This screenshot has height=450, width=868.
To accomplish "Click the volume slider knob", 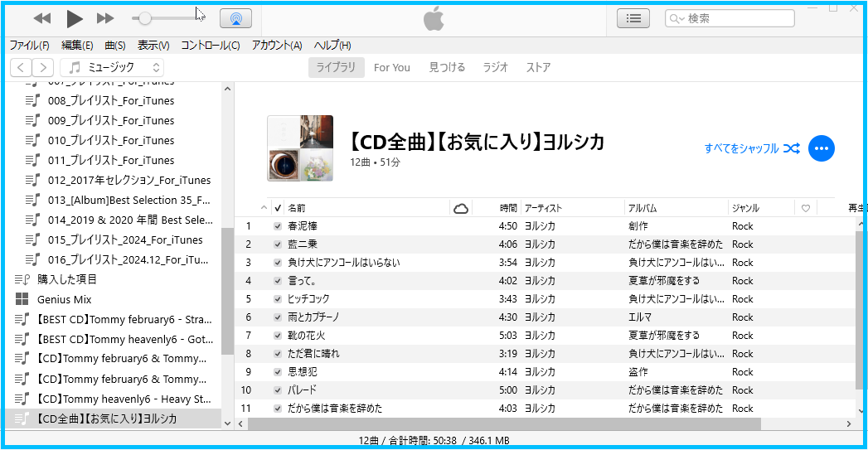I will [145, 18].
